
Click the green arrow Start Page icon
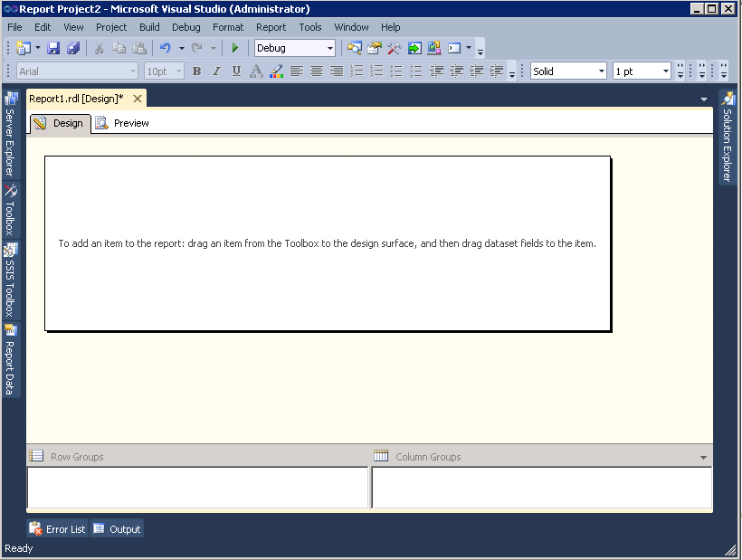click(414, 48)
